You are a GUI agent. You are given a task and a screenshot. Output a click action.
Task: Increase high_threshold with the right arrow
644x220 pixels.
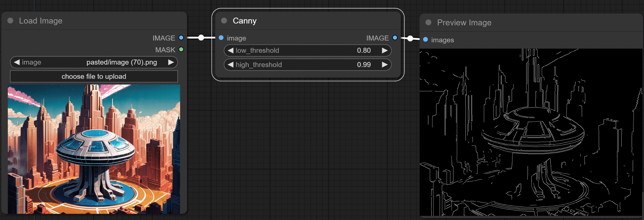point(384,65)
